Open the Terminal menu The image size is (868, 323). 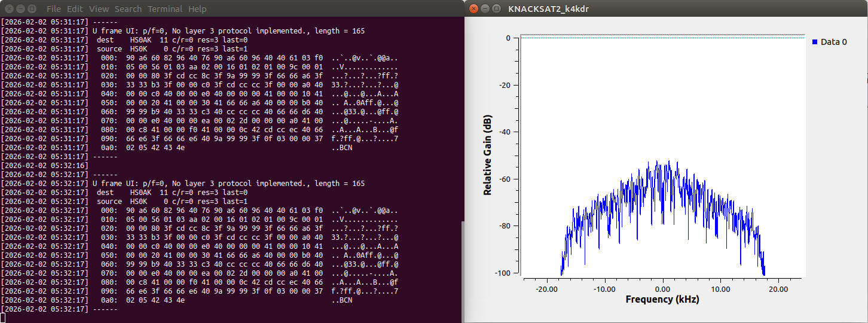pyautogui.click(x=164, y=9)
